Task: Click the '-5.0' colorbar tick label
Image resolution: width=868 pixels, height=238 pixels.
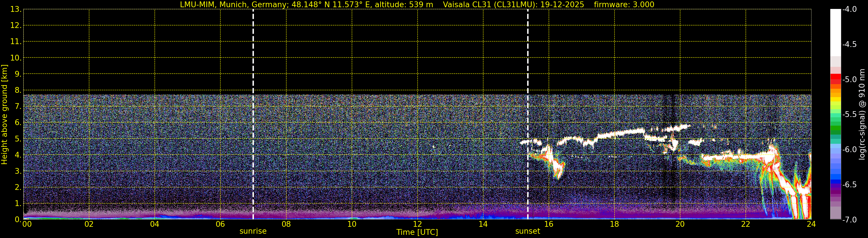Action: point(849,80)
